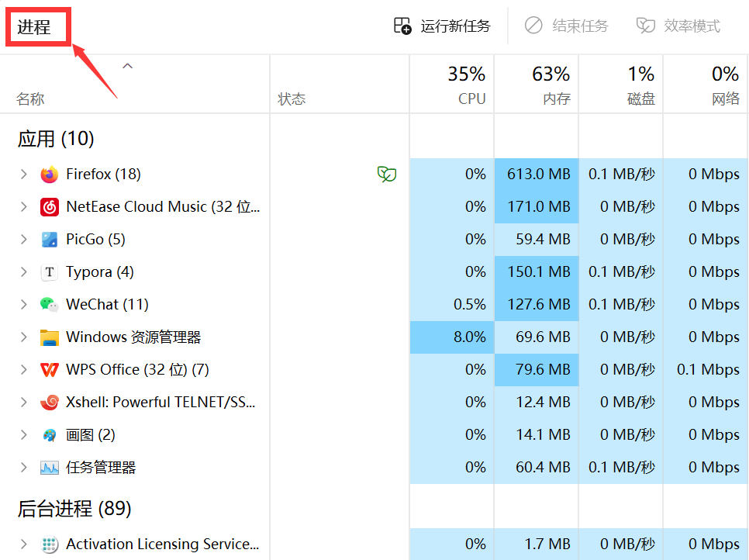The width and height of the screenshot is (749, 560).
Task: Run a new task with 运行新任务
Action: point(442,26)
